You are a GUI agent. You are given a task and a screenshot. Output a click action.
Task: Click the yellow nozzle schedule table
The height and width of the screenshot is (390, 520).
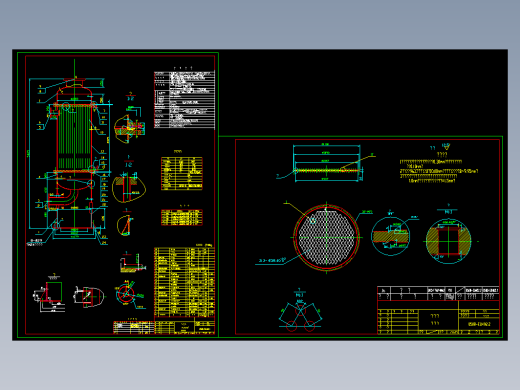(x=182, y=173)
